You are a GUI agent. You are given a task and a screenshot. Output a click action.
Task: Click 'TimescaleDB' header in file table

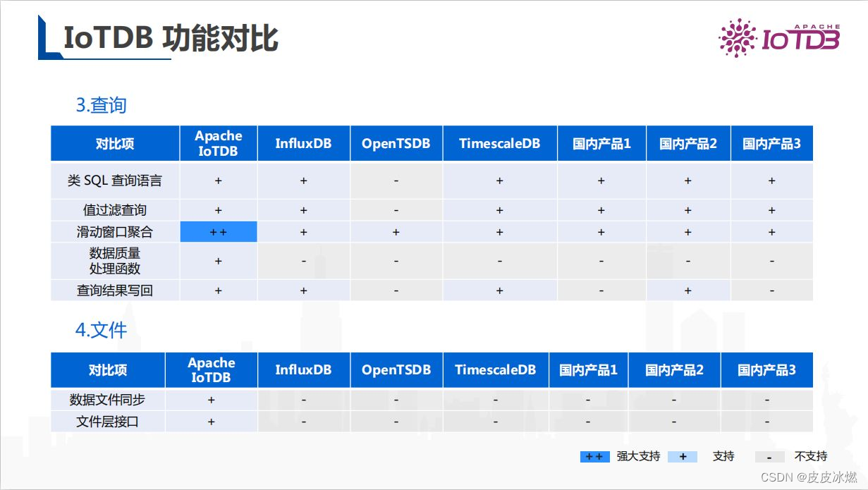[x=496, y=370]
